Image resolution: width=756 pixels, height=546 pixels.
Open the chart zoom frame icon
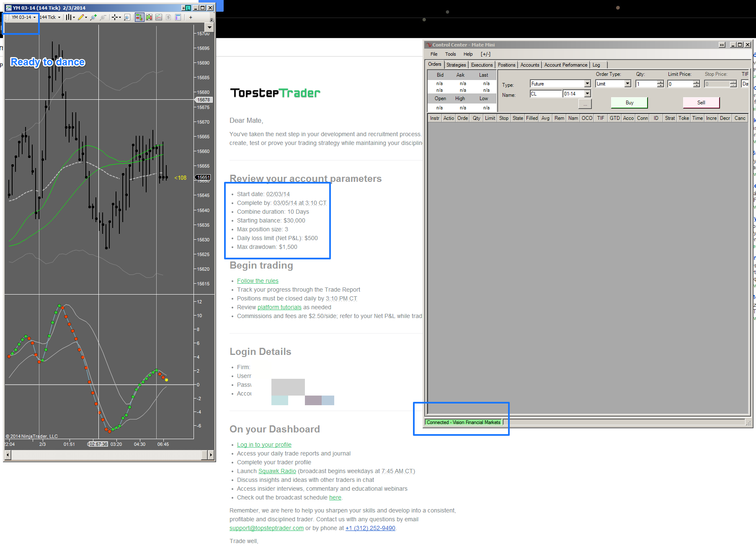(x=127, y=17)
